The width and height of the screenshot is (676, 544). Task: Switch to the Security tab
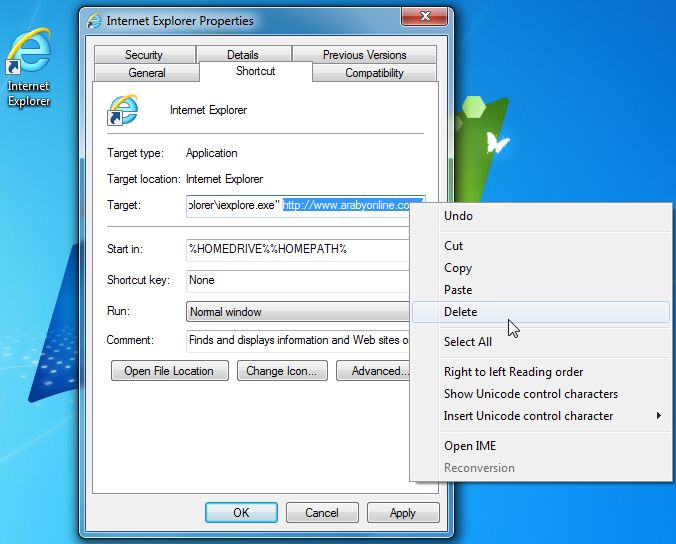click(144, 55)
